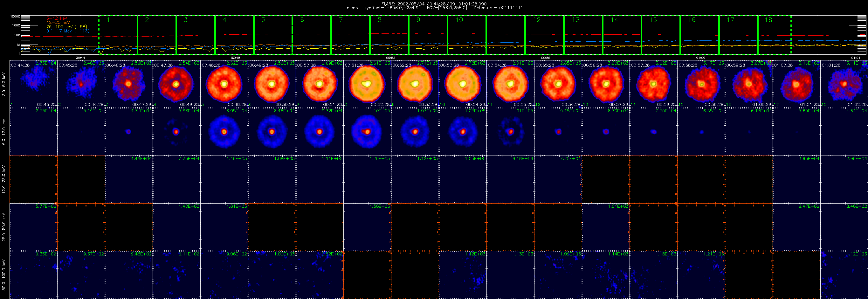Open the 25-50 keV image labeled 5.77E+02
The width and height of the screenshot is (868, 299).
33,227
